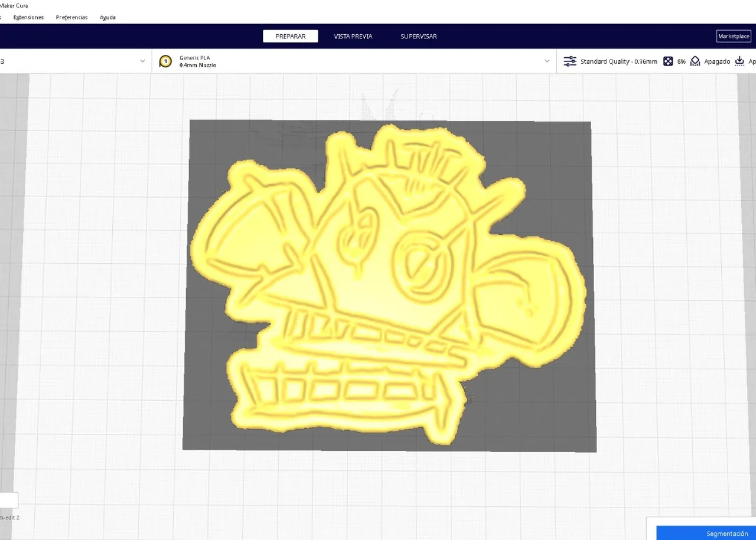Expand the material configuration chevron
The image size is (756, 540).
pos(546,61)
